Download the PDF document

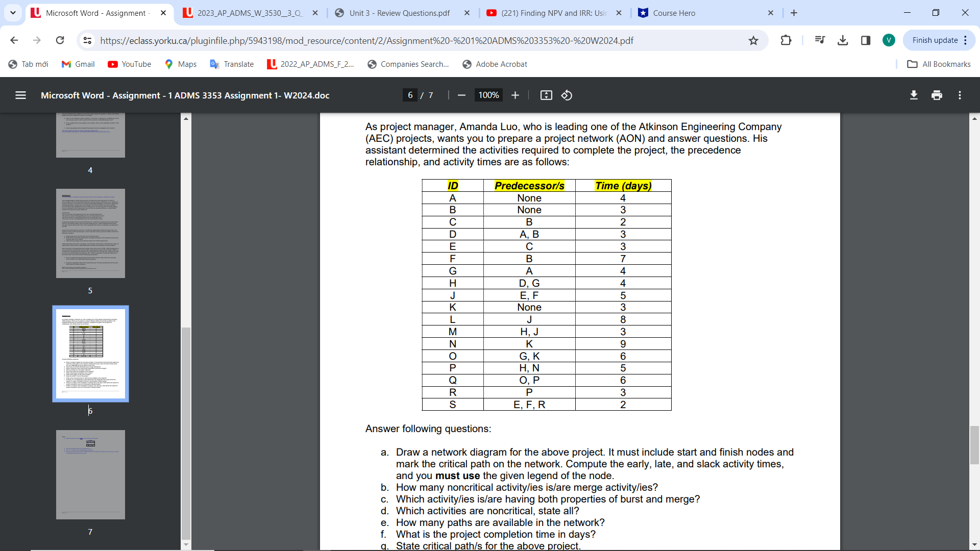914,95
